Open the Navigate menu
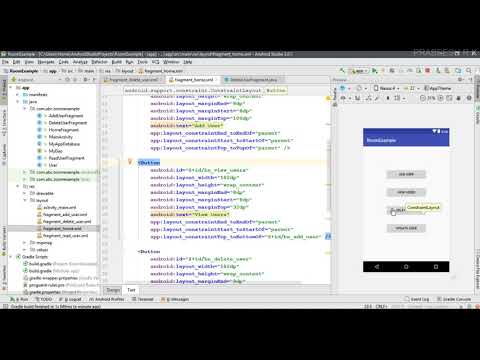 click(46, 62)
